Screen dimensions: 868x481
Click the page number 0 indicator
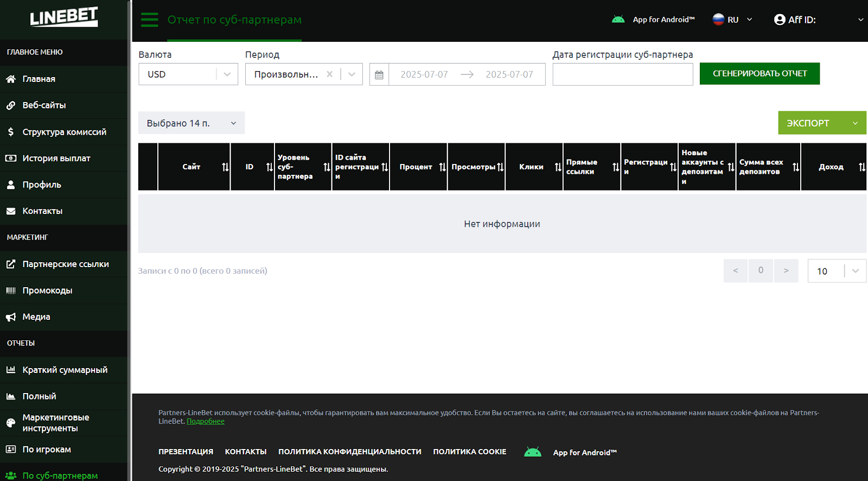pos(761,270)
